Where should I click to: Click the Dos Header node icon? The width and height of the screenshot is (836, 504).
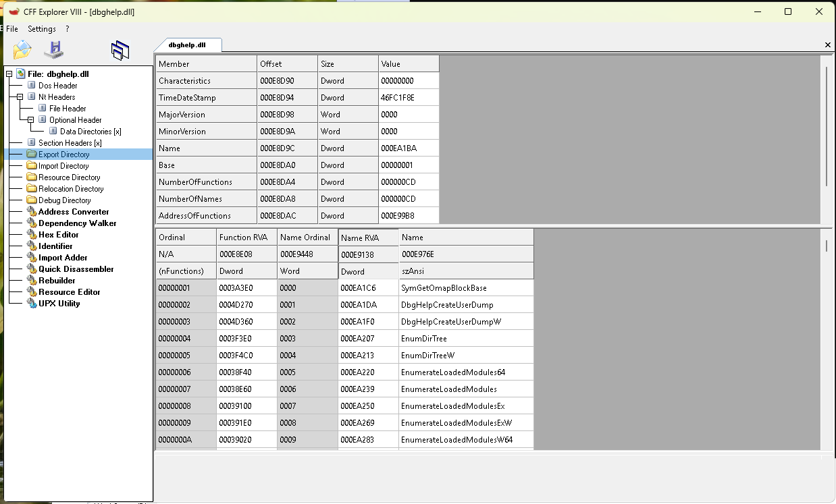pos(32,86)
